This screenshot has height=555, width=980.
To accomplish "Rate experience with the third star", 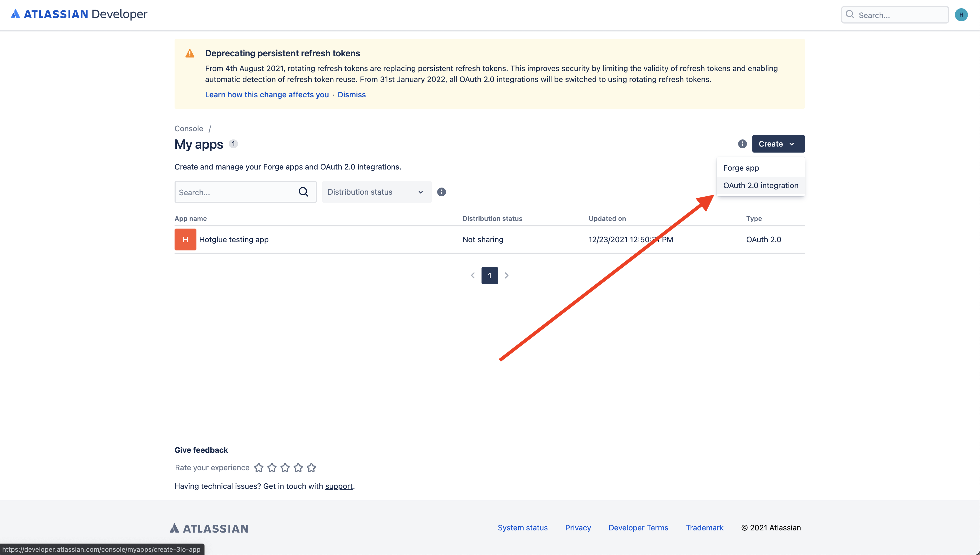I will 285,468.
